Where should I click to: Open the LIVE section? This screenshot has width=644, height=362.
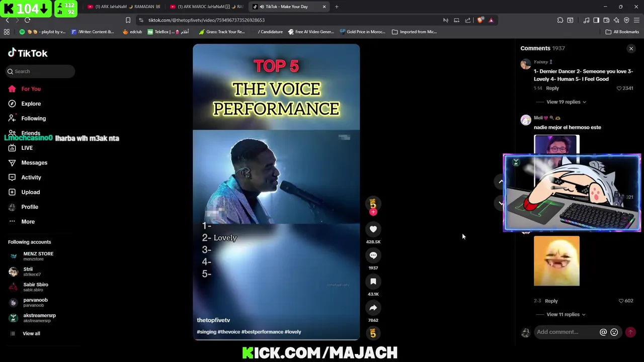tap(27, 148)
